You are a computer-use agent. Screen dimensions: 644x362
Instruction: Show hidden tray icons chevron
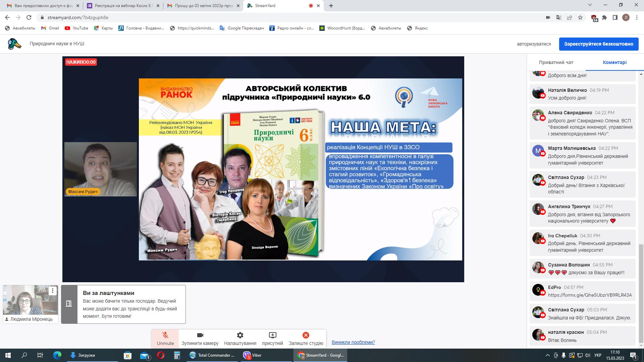coord(548,355)
